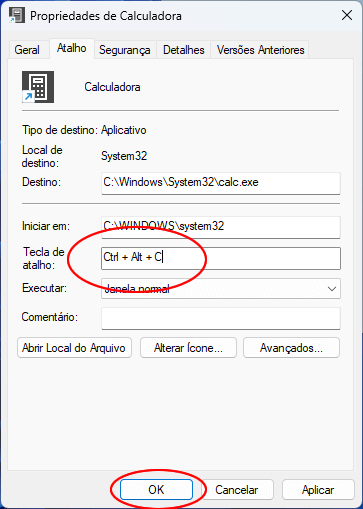363x509 pixels.
Task: Click the Cancelar button
Action: pos(237,490)
